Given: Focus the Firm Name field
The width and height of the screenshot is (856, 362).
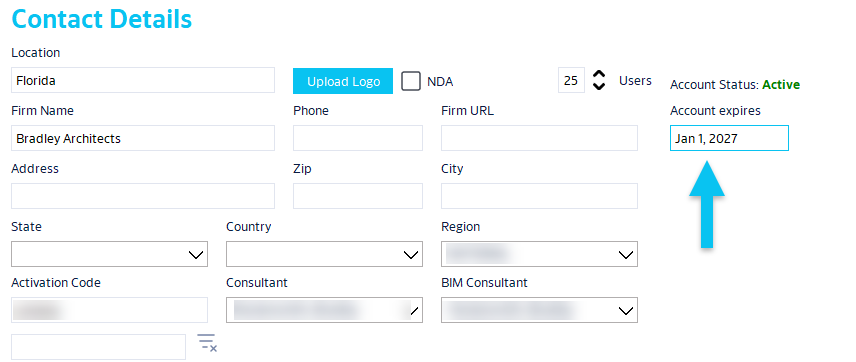Looking at the screenshot, I should (x=142, y=138).
